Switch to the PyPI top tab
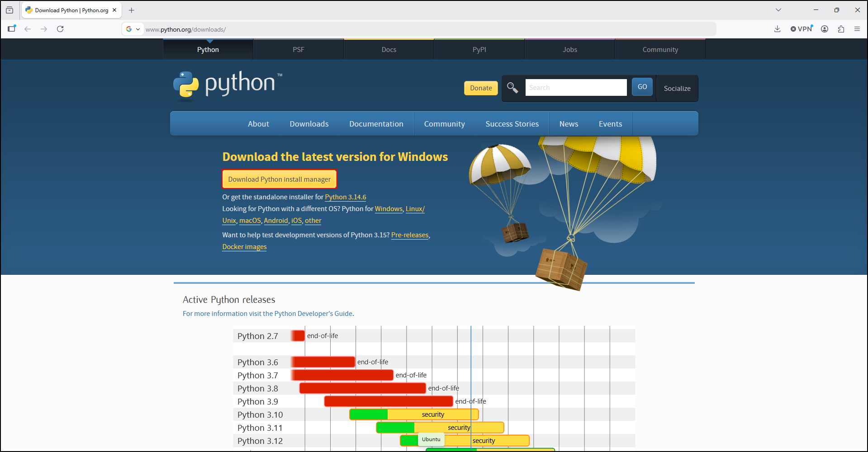Screen dimensions: 868x452 [x=479, y=49]
